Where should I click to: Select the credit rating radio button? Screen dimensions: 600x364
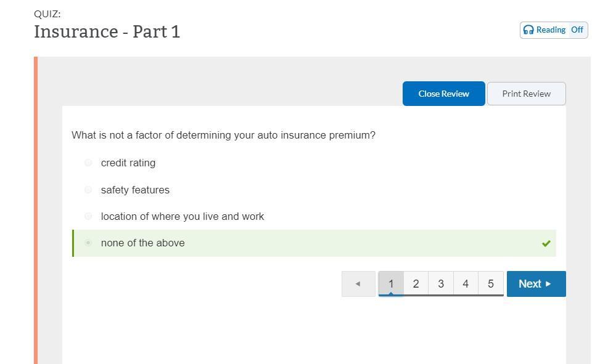88,163
